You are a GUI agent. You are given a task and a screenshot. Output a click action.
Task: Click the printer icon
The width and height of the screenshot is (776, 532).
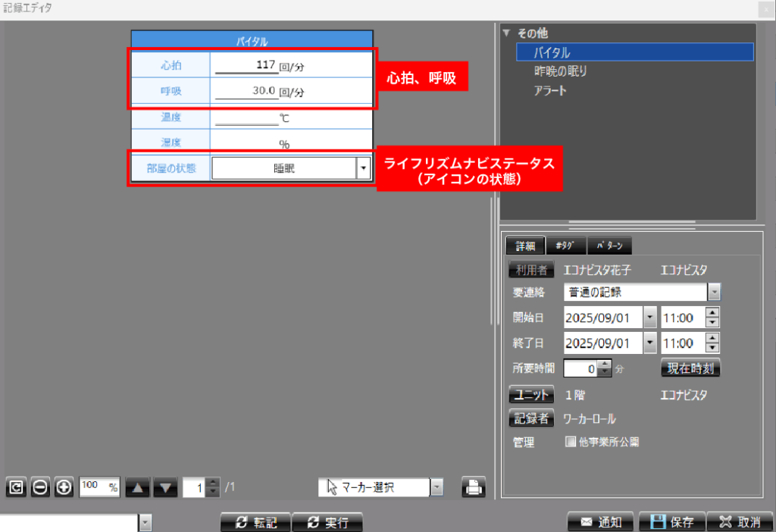(x=474, y=488)
